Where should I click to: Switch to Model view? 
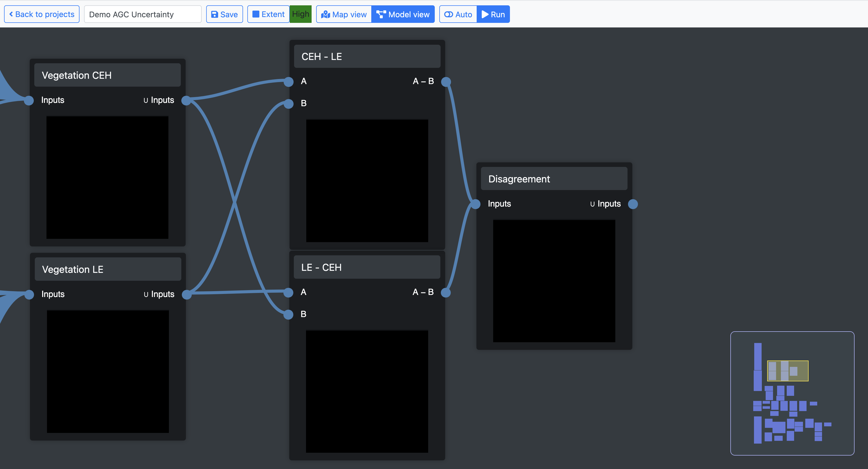point(403,14)
